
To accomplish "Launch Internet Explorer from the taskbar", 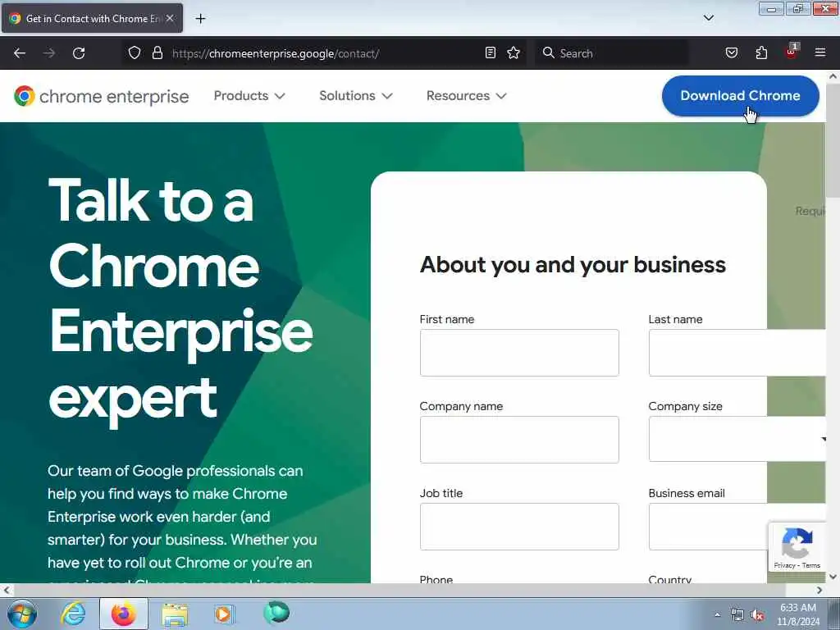I will [x=73, y=614].
